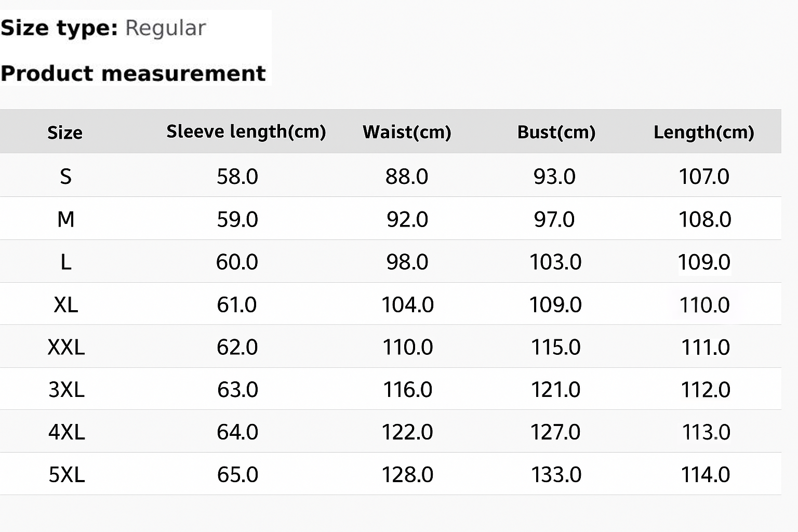798x532 pixels.
Task: Select the Waist(cm) column header
Action: tap(407, 132)
